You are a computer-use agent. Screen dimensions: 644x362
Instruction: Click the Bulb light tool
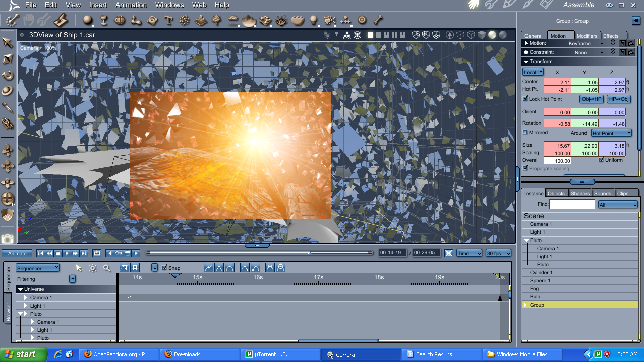pyautogui.click(x=313, y=21)
